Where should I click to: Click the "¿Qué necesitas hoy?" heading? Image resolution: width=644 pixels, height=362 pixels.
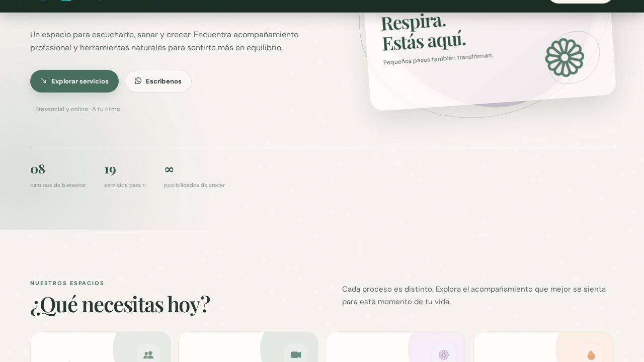pos(120,305)
